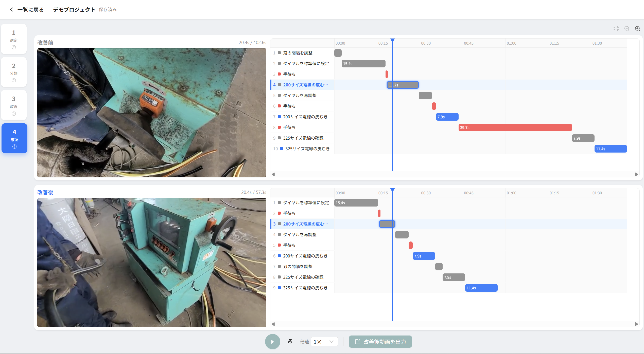The image size is (644, 354).
Task: Click the 00:30 mark on 改善前 ruler
Action: click(426, 43)
